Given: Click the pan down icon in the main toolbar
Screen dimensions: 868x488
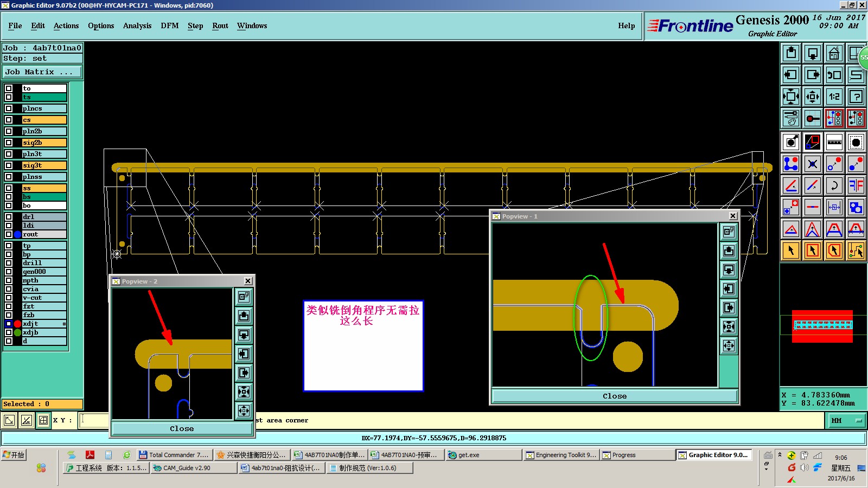Looking at the screenshot, I should coord(813,53).
